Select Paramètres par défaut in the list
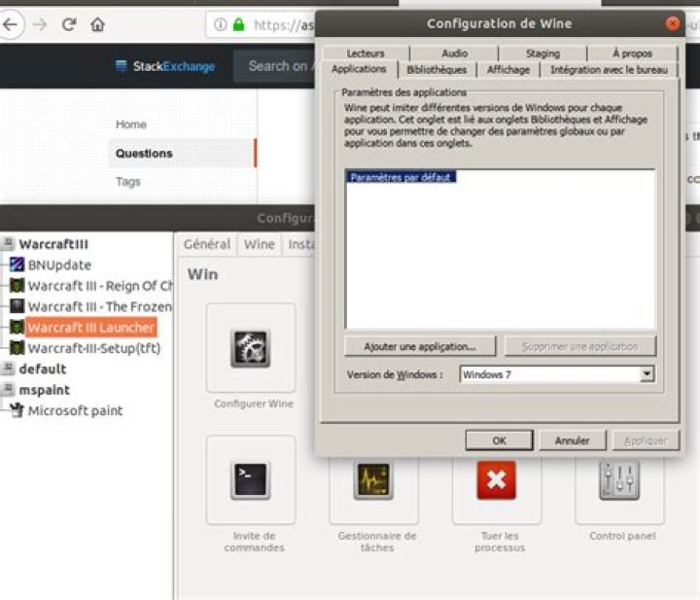Viewport: 700px width, 600px height. pyautogui.click(x=401, y=177)
